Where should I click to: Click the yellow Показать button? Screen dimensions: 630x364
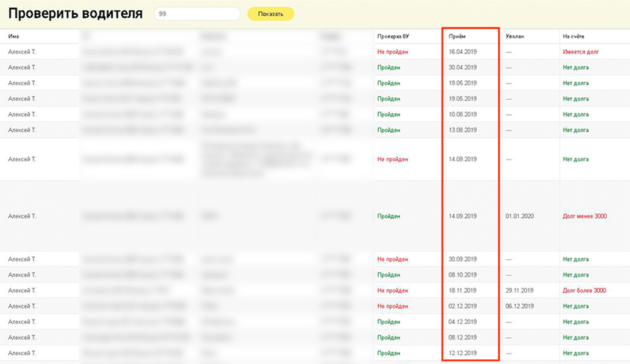[x=271, y=14]
